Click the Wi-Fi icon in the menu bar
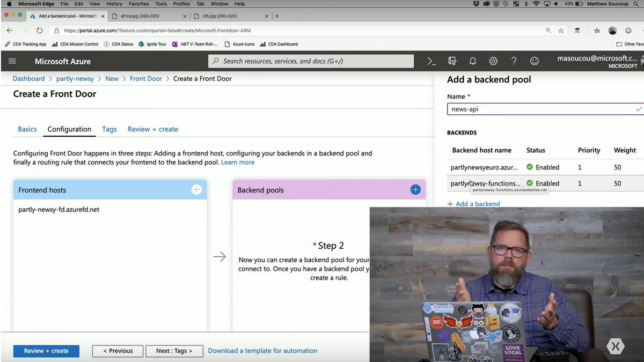Screen dimensions: 644x362 pyautogui.click(x=535, y=4)
